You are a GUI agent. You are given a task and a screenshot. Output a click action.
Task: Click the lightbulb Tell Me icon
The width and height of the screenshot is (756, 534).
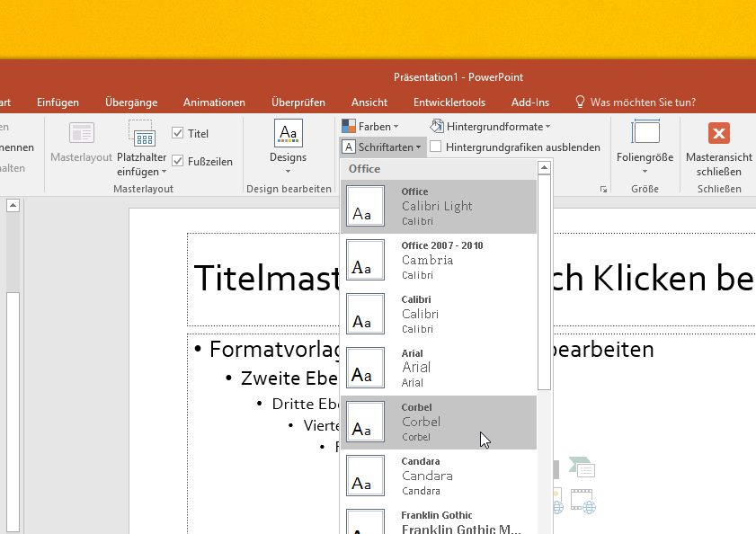[580, 102]
